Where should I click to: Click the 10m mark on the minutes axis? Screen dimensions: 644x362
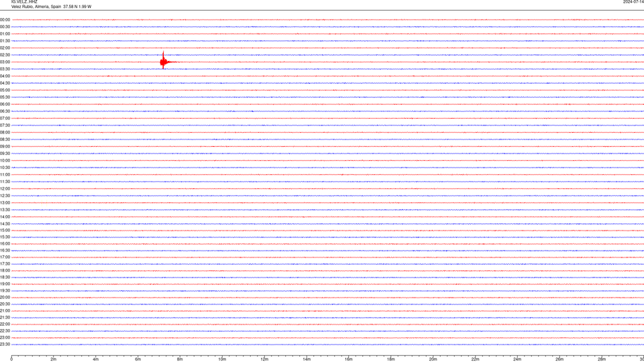pos(222,359)
